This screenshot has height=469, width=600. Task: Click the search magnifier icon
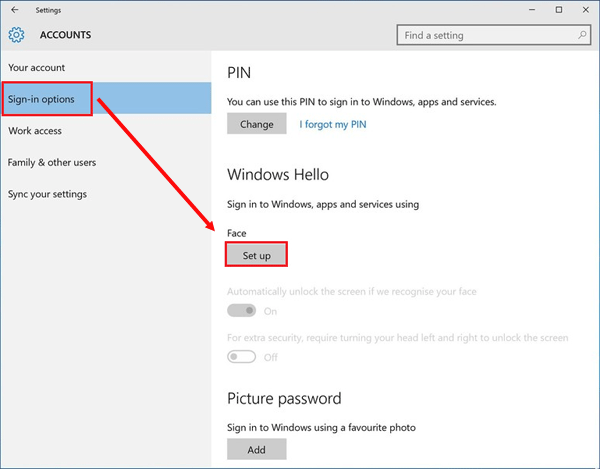click(582, 35)
